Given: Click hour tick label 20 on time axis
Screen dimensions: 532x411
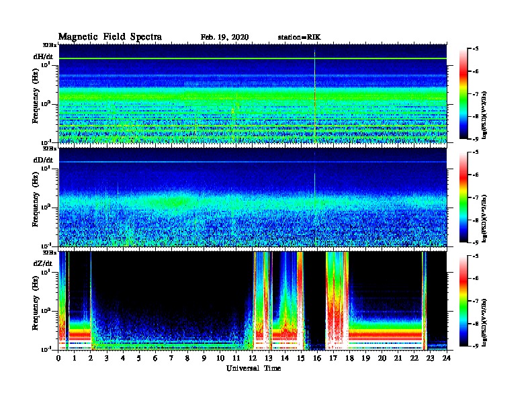Looking at the screenshot, I should click(382, 359).
